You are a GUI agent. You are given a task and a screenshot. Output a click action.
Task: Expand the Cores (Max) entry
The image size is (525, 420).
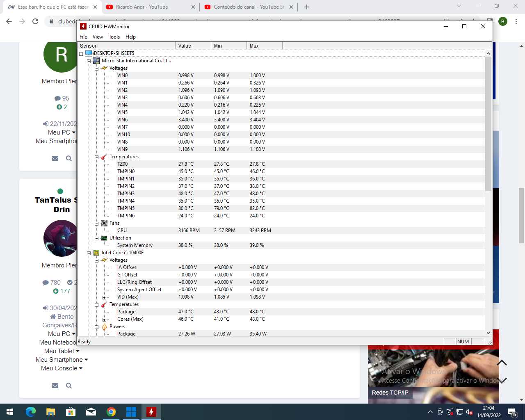click(x=104, y=320)
